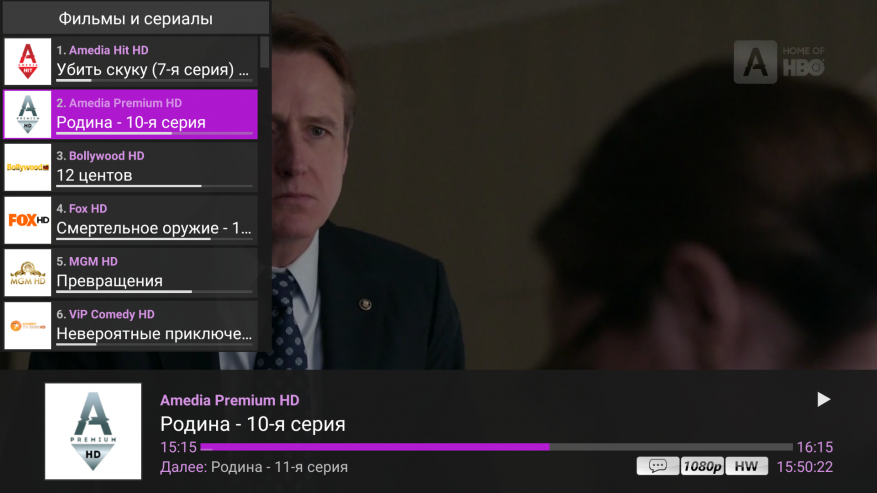This screenshot has width=877, height=493.
Task: Open the Фильмы и сериалы category header
Action: [x=136, y=18]
